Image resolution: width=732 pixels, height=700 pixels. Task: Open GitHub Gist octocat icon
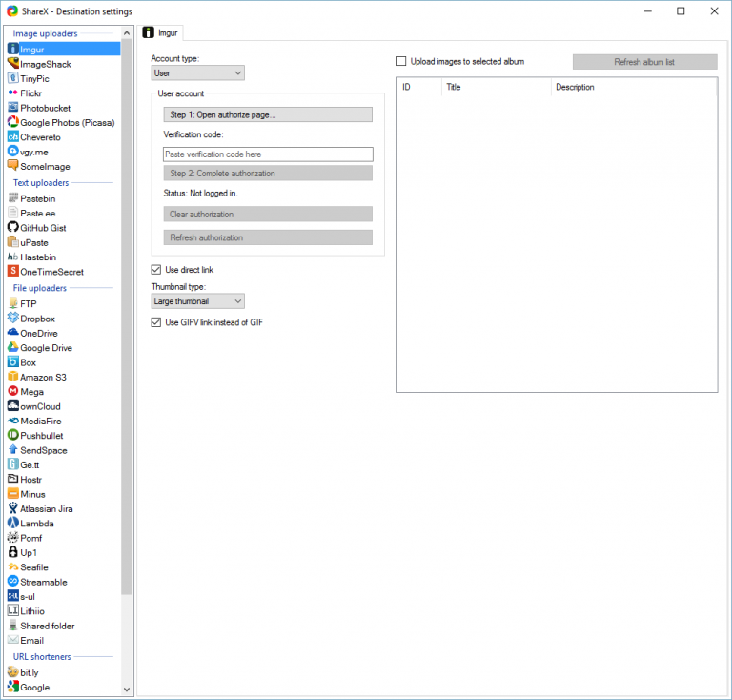point(13,227)
